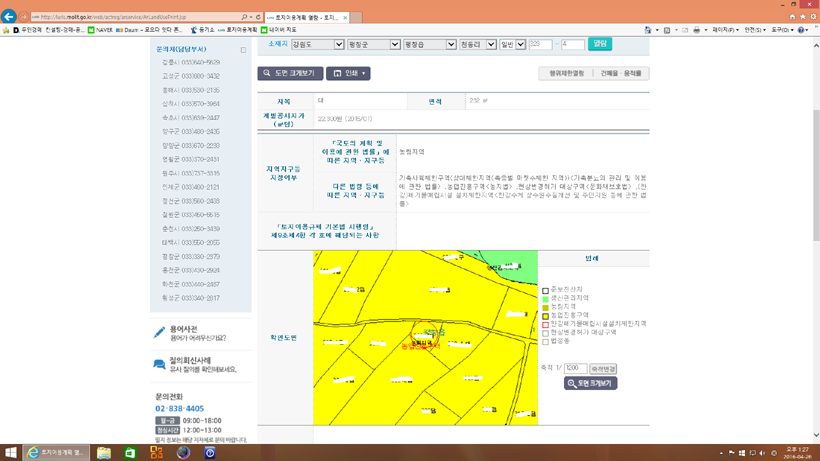Open the 페이지(P) menu
This screenshot has width=820, height=461.
click(725, 30)
